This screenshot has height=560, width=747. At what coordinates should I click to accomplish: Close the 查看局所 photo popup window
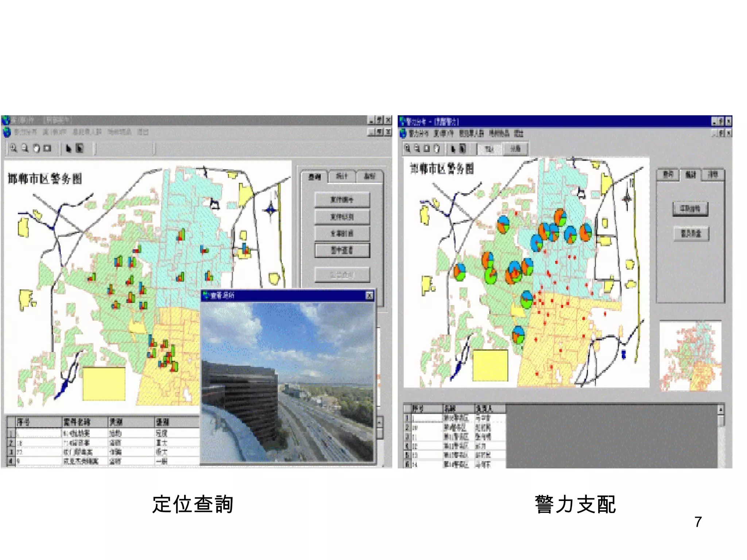click(x=369, y=295)
